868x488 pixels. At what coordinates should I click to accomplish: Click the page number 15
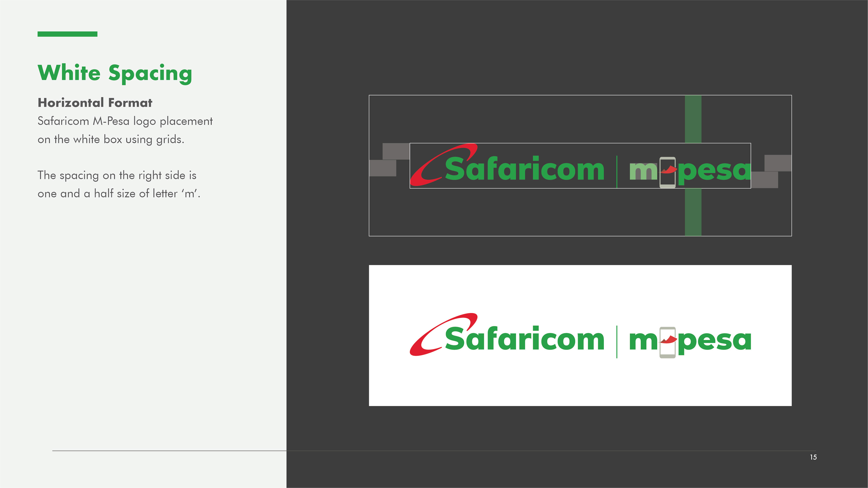[814, 457]
